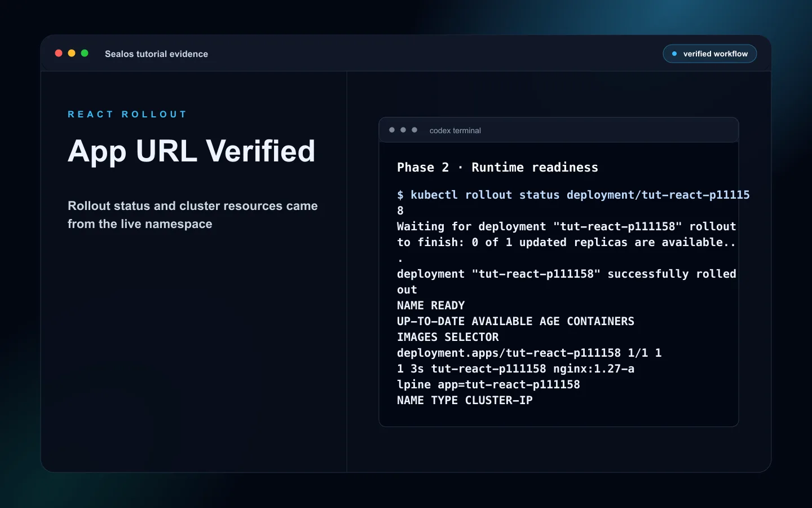Click the 'IMAGES SELECTOR' line

pos(448,338)
